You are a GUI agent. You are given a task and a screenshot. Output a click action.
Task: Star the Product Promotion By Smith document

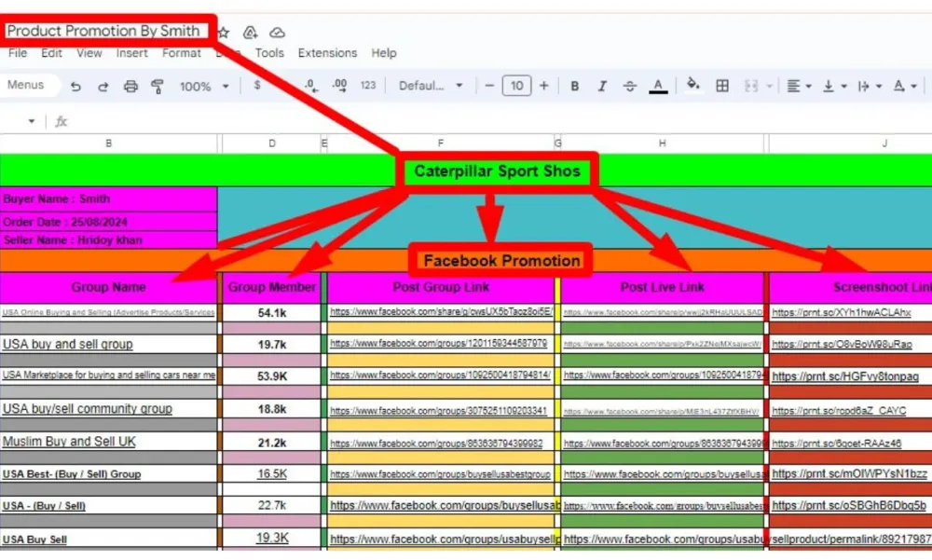(x=224, y=33)
